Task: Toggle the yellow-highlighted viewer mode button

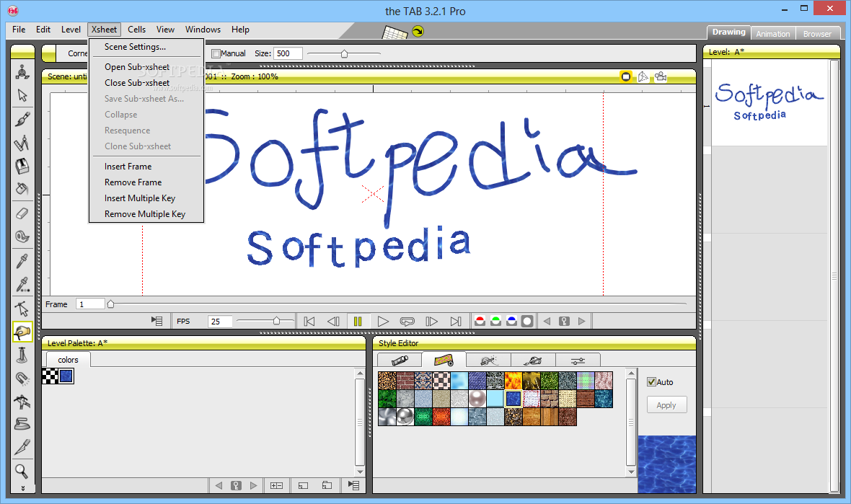Action: pyautogui.click(x=626, y=76)
